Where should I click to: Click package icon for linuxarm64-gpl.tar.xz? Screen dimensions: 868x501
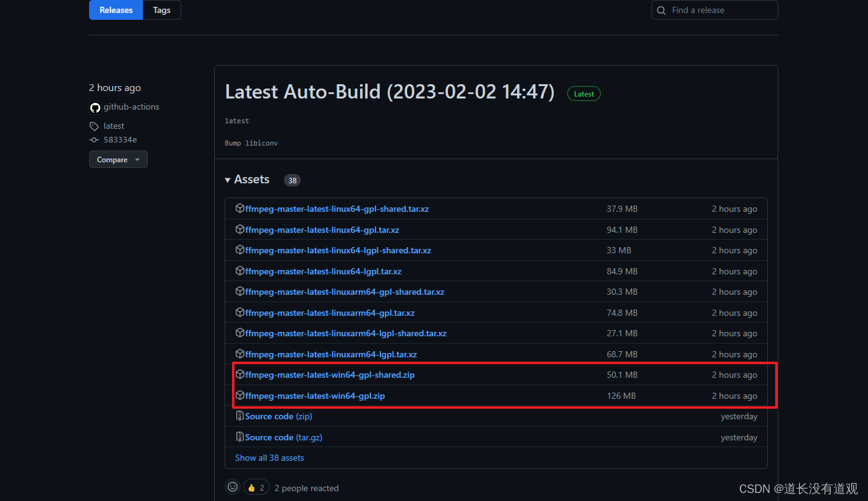pyautogui.click(x=240, y=313)
